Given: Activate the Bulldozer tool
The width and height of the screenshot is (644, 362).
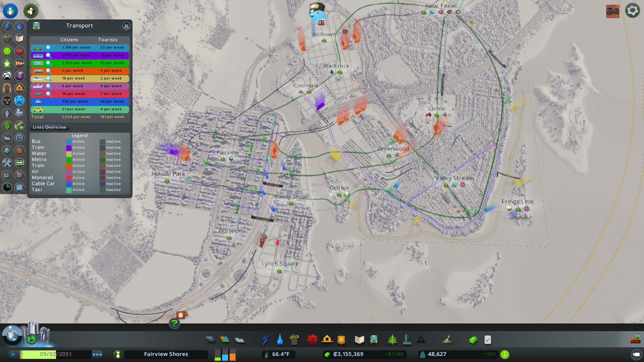Looking at the screenshot, I should pyautogui.click(x=635, y=340).
